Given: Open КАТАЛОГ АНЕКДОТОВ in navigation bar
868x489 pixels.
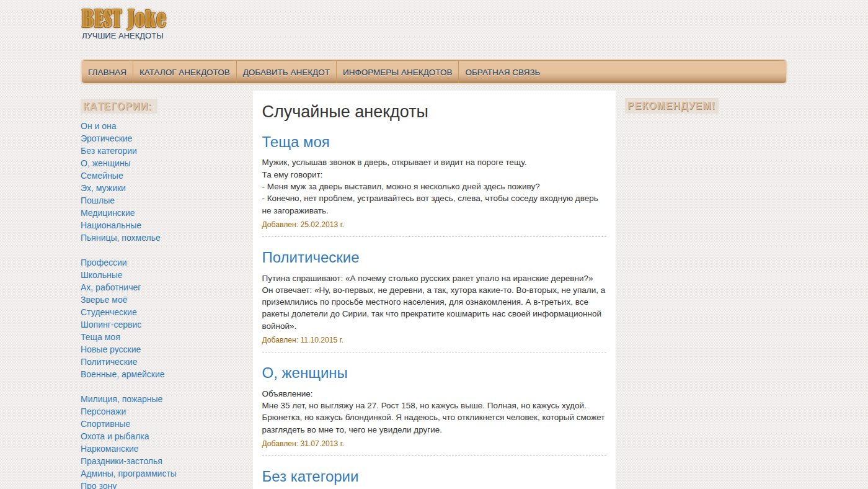Looking at the screenshot, I should (185, 72).
